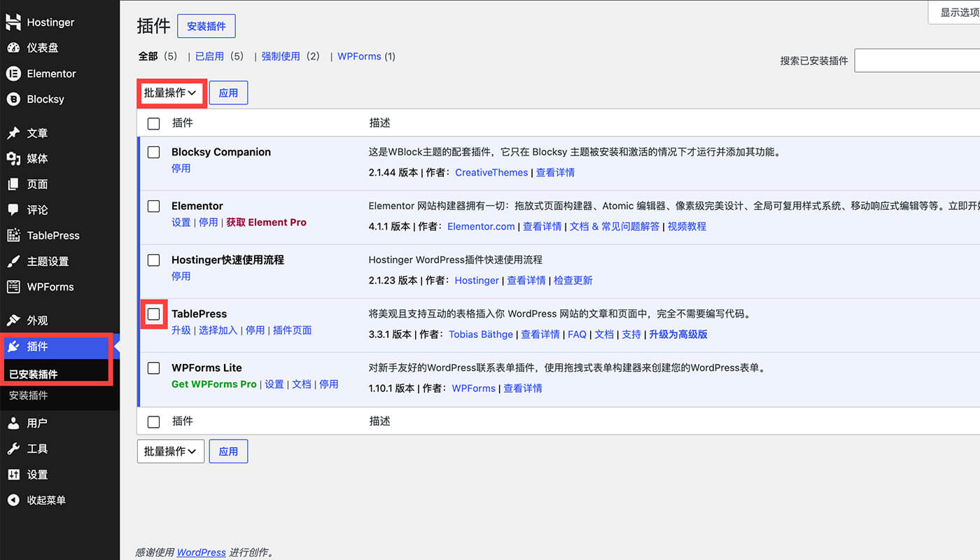980x560 pixels.
Task: Open WPForms Lite 文档 link
Action: pos(302,384)
